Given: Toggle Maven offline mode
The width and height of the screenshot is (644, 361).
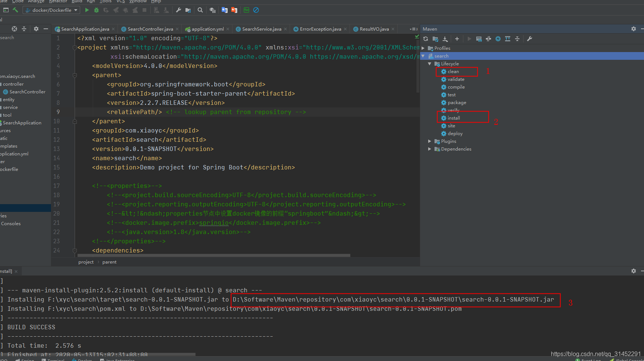Looking at the screenshot, I should point(498,38).
